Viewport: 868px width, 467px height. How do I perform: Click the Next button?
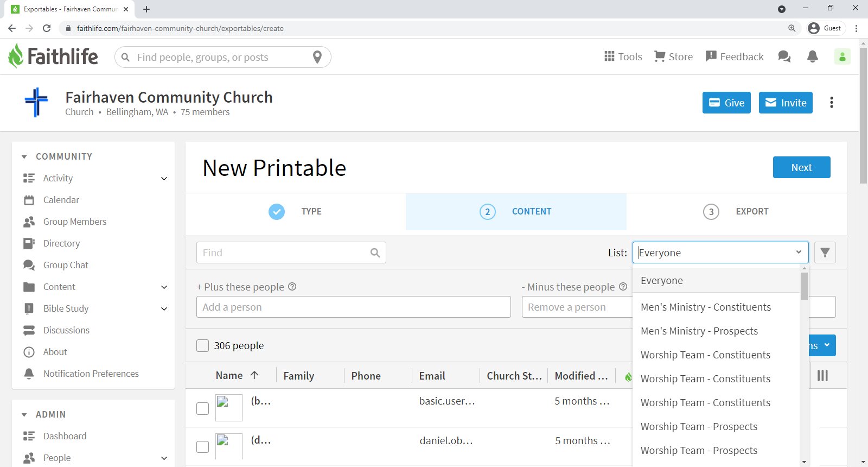pos(802,167)
